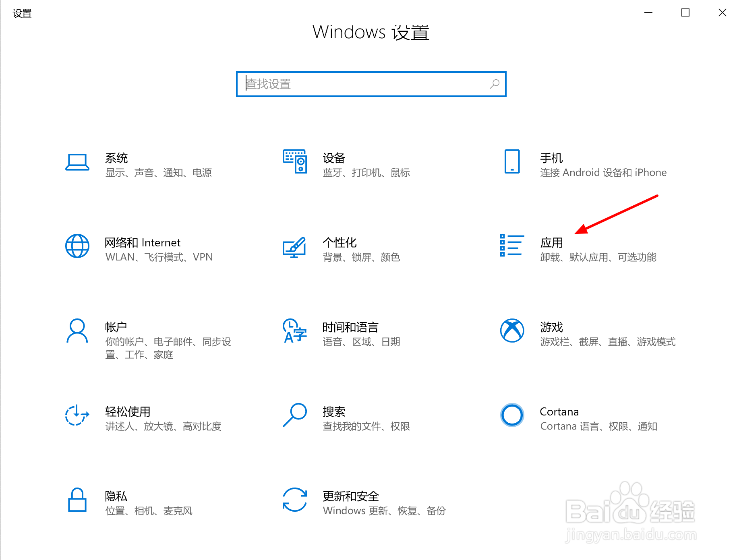
Task: Click the System laptop icon
Action: click(77, 162)
